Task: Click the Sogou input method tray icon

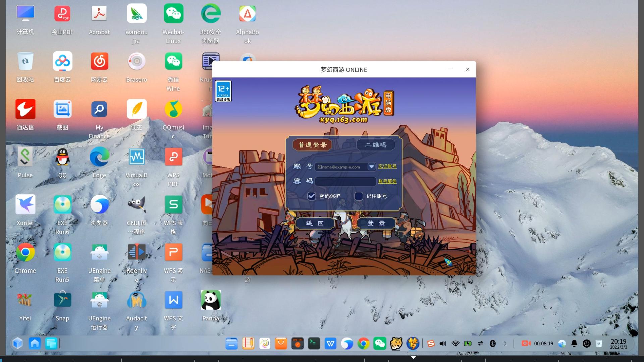Action: pyautogui.click(x=431, y=344)
